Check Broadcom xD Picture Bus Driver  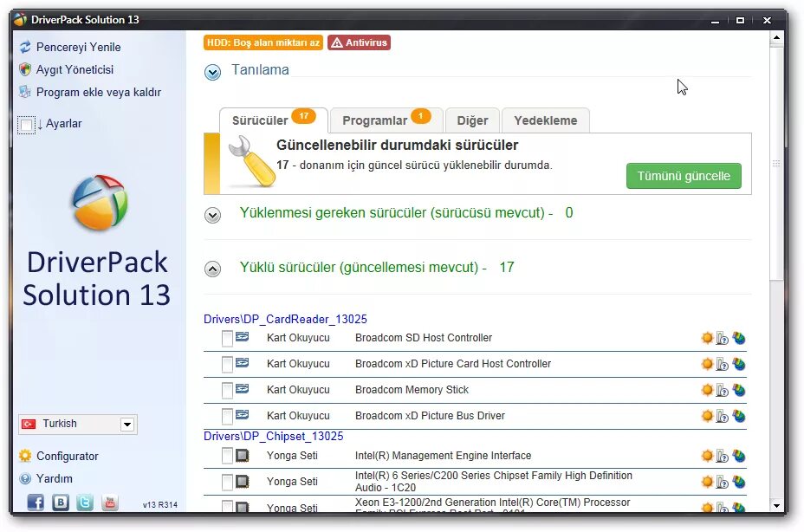pyautogui.click(x=227, y=416)
